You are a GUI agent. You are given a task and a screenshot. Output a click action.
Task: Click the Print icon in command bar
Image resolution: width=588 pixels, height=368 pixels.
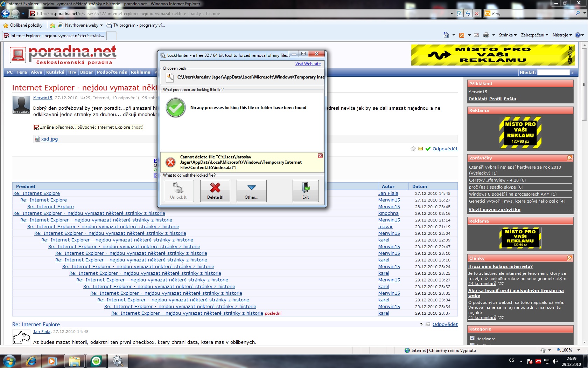486,35
